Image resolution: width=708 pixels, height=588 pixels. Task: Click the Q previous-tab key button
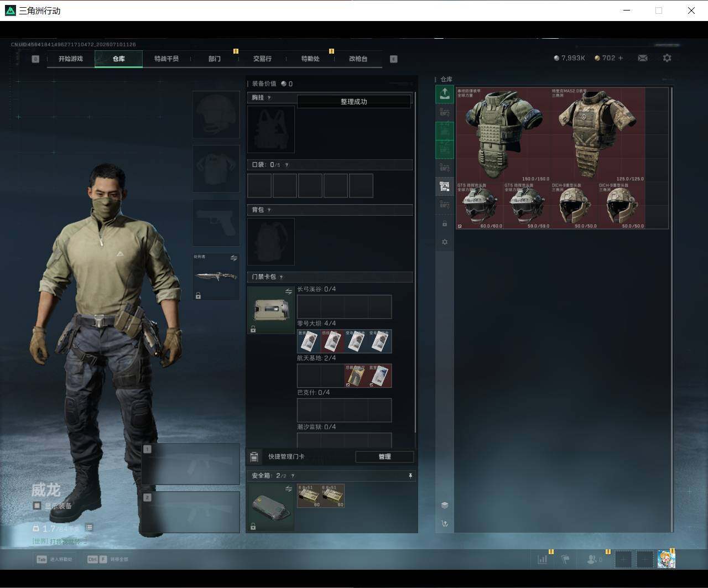point(35,59)
